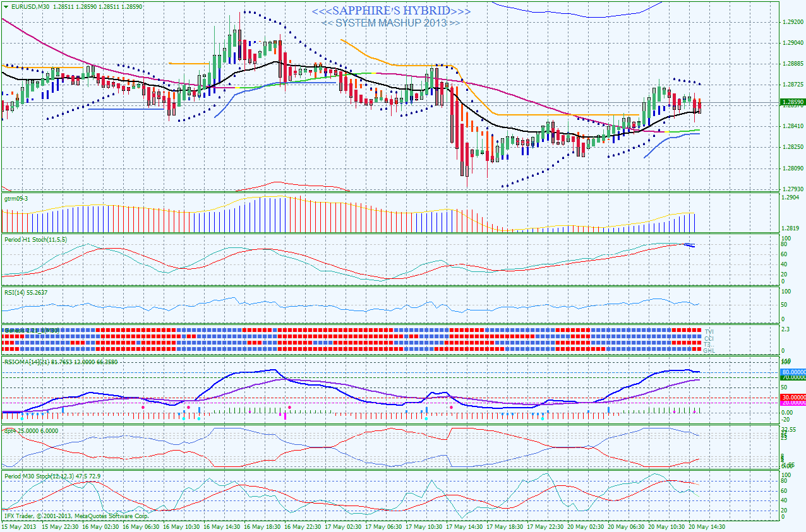Screen dimensions: 806x532
Task: Select the << SYSTEM MASHUP 2013 >> subtitle
Action: [x=390, y=23]
